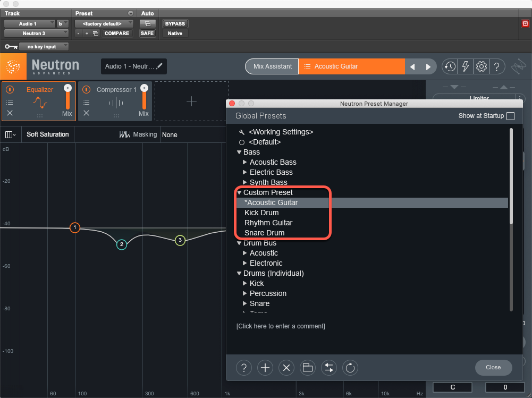This screenshot has width=532, height=398.
Task: Toggle automation SAFE button
Action: pos(147,33)
